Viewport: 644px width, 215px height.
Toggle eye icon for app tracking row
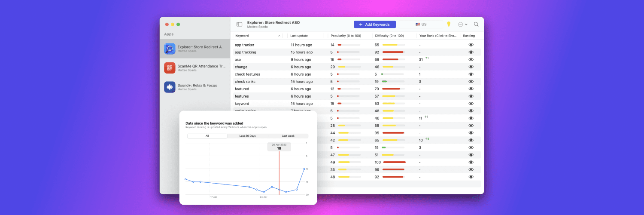click(x=471, y=52)
